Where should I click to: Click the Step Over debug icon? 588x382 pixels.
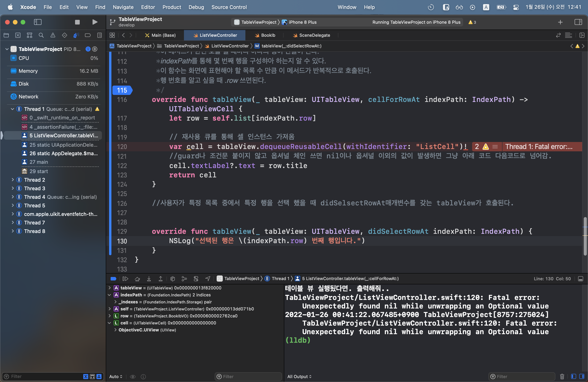coord(137,279)
